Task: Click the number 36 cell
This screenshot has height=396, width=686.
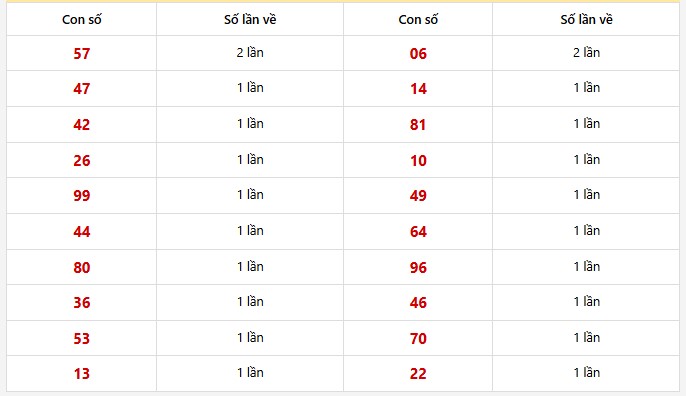Action: coord(82,302)
